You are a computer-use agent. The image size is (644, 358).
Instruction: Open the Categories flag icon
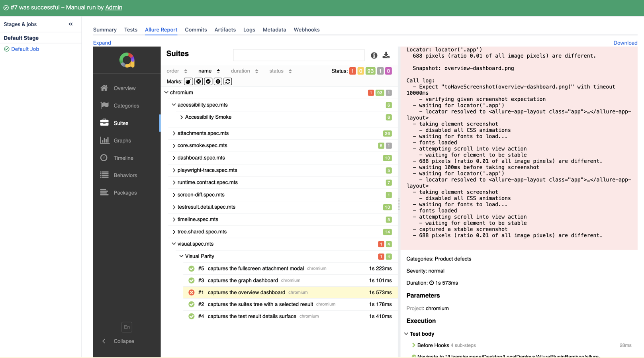point(104,105)
